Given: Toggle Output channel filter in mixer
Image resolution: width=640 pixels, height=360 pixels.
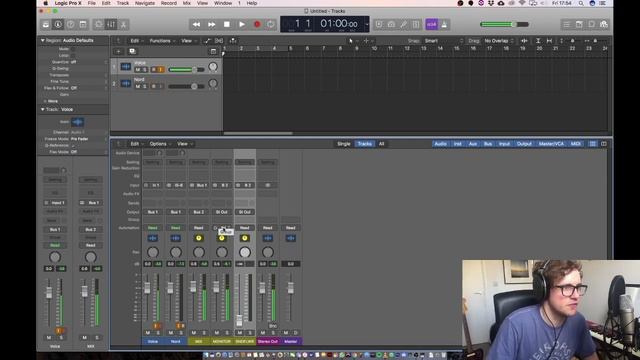Looking at the screenshot, I should 524,144.
